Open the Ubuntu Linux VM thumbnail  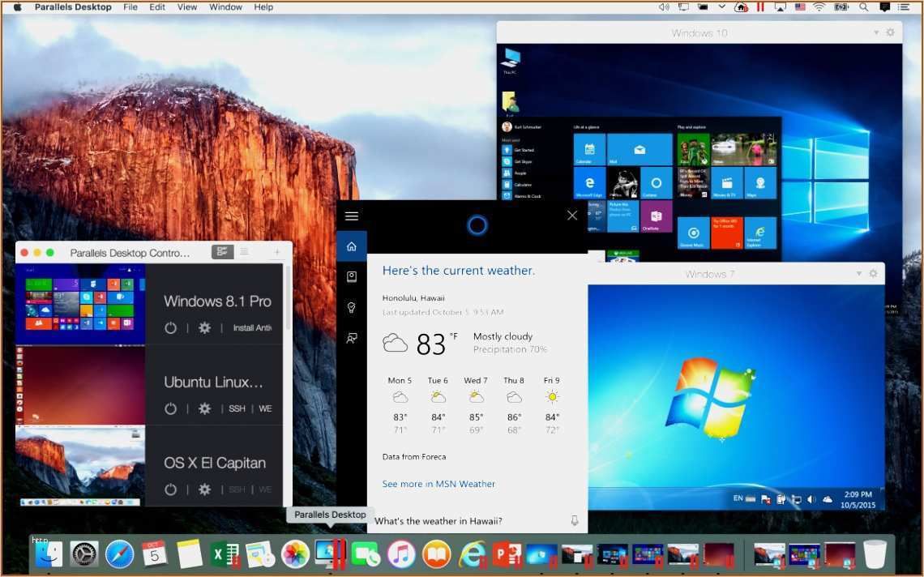tap(80, 386)
